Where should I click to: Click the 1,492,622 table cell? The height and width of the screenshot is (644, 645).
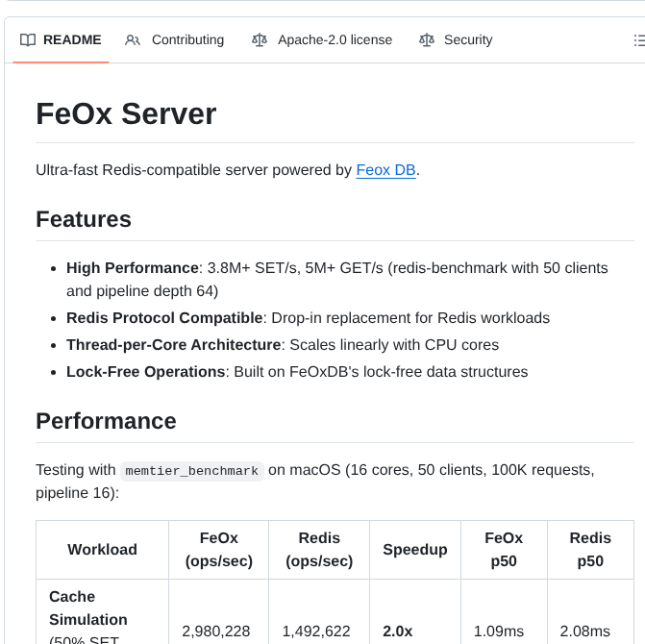(x=316, y=632)
